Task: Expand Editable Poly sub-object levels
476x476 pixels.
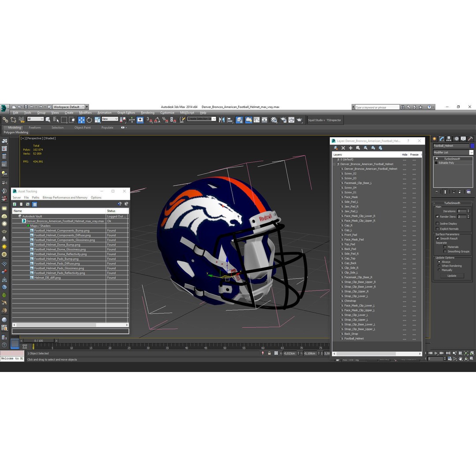Action: pyautogui.click(x=436, y=163)
